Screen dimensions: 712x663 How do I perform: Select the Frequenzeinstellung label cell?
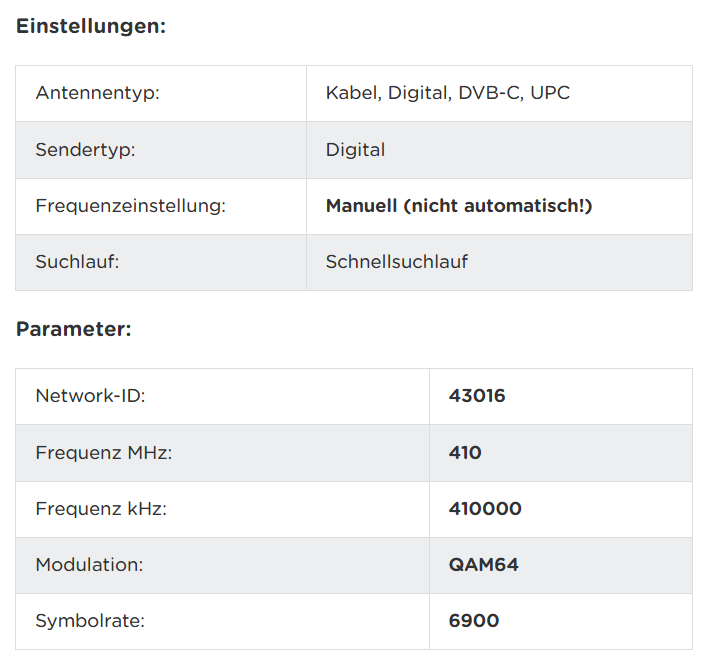coord(130,206)
